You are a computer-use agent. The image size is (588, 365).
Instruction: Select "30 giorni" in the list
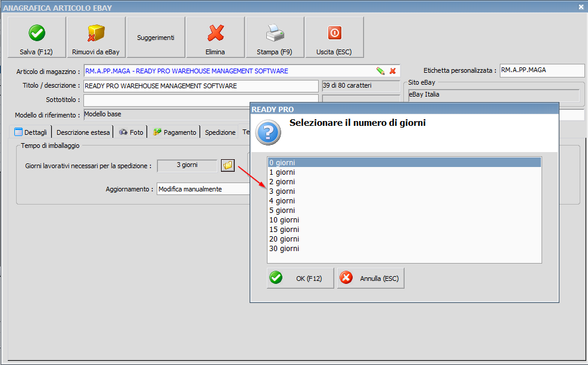coord(405,249)
